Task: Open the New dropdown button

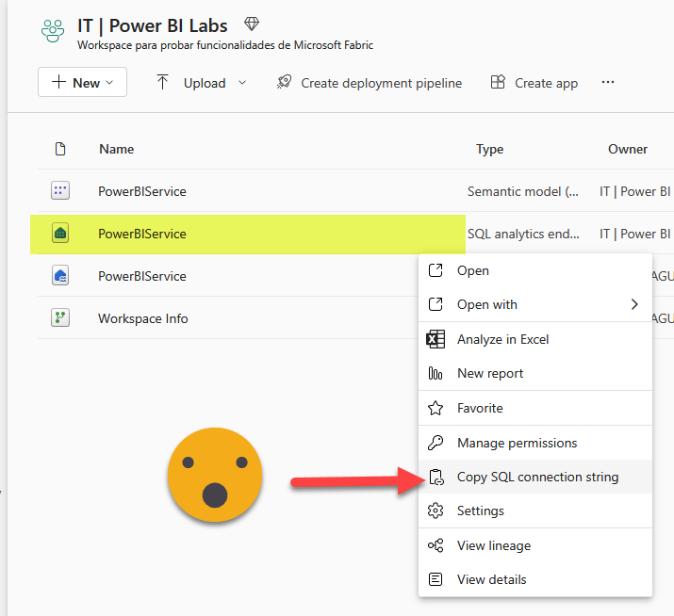Action: point(82,83)
